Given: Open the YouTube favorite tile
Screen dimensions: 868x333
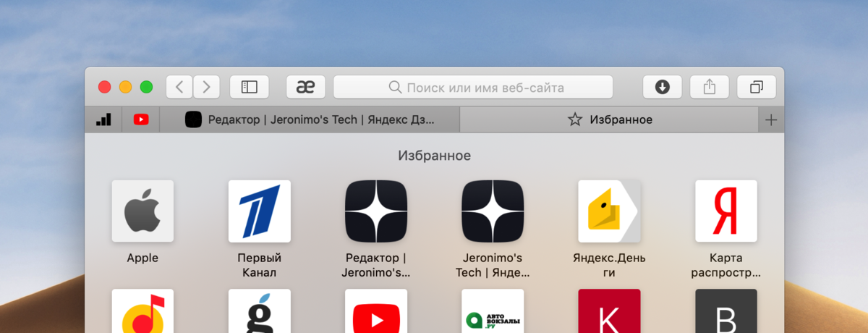Looking at the screenshot, I should coord(376,311).
